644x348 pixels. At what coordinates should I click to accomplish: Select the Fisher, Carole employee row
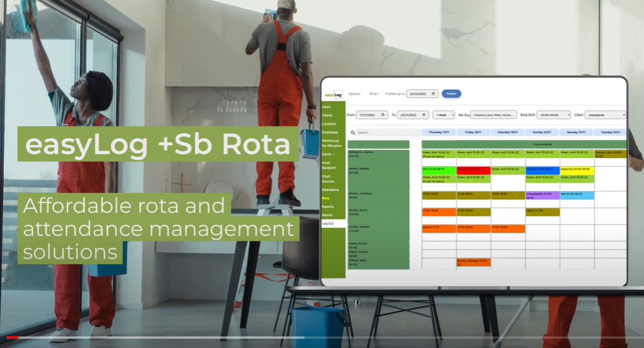pos(378,253)
